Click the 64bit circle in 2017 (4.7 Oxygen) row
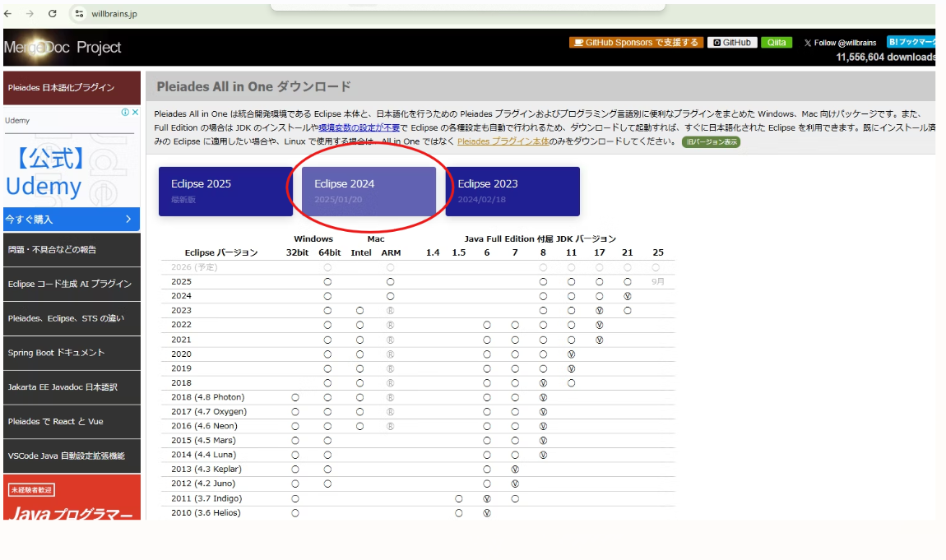 point(327,412)
